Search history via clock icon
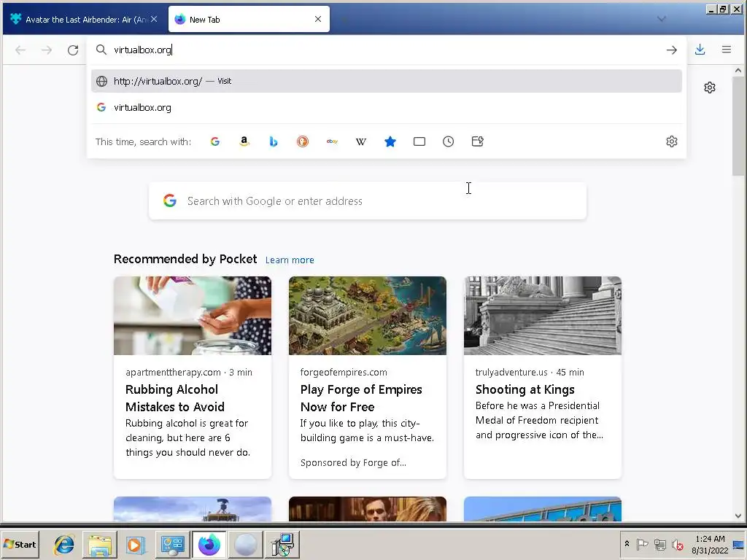This screenshot has width=747, height=560. coord(449,141)
